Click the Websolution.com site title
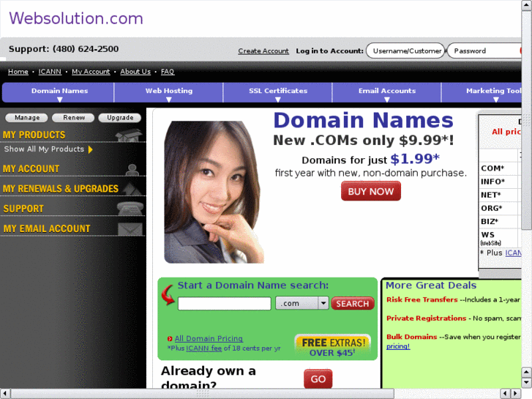Viewport: 532px width, 399px height. point(76,18)
